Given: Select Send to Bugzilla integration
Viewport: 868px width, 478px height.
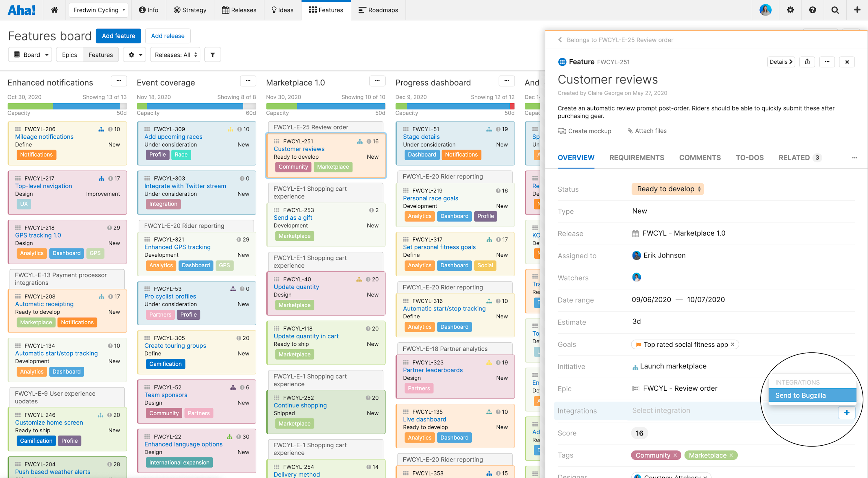Looking at the screenshot, I should 801,395.
